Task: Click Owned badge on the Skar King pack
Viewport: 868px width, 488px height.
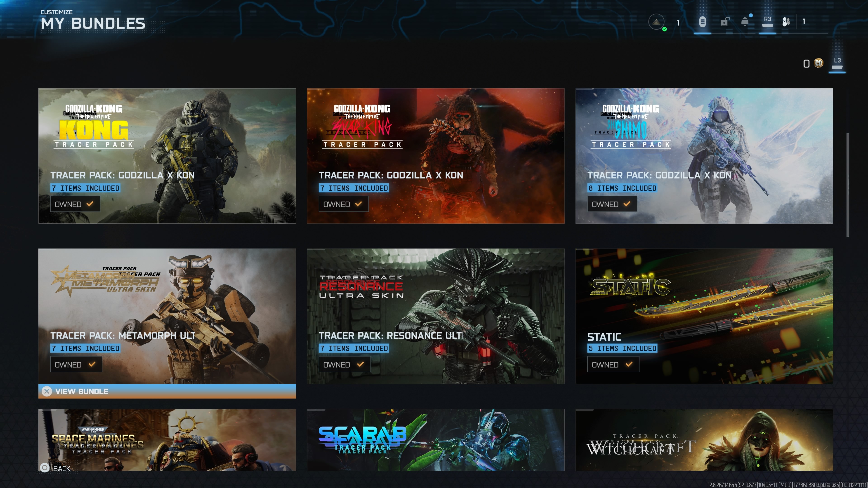Action: pyautogui.click(x=343, y=204)
